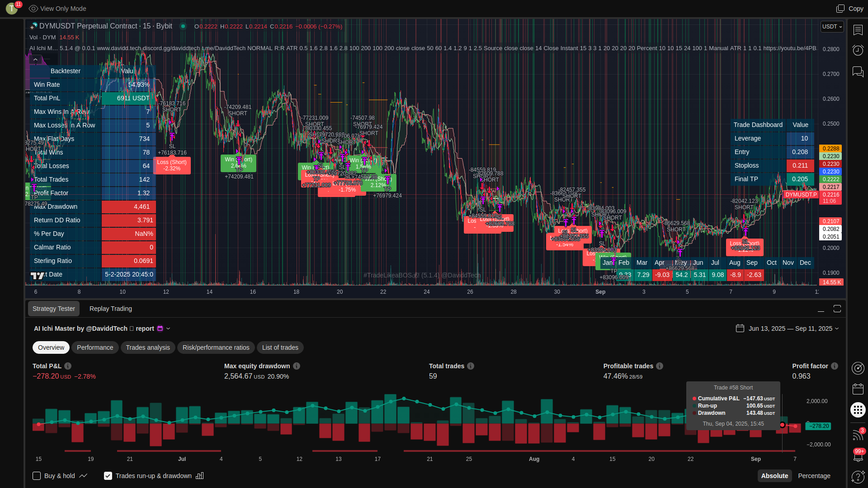Open the object tree target icon

point(858,368)
